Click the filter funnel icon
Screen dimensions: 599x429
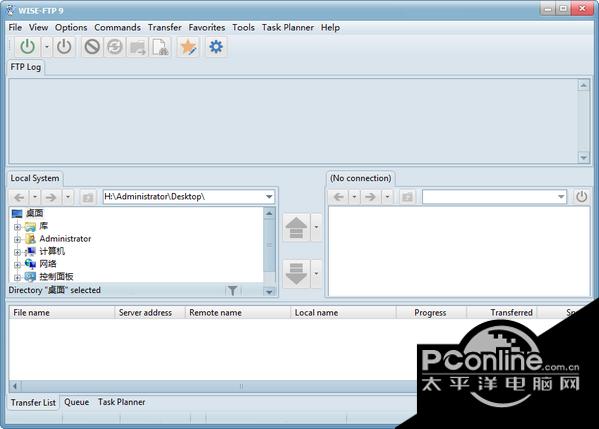[232, 291]
